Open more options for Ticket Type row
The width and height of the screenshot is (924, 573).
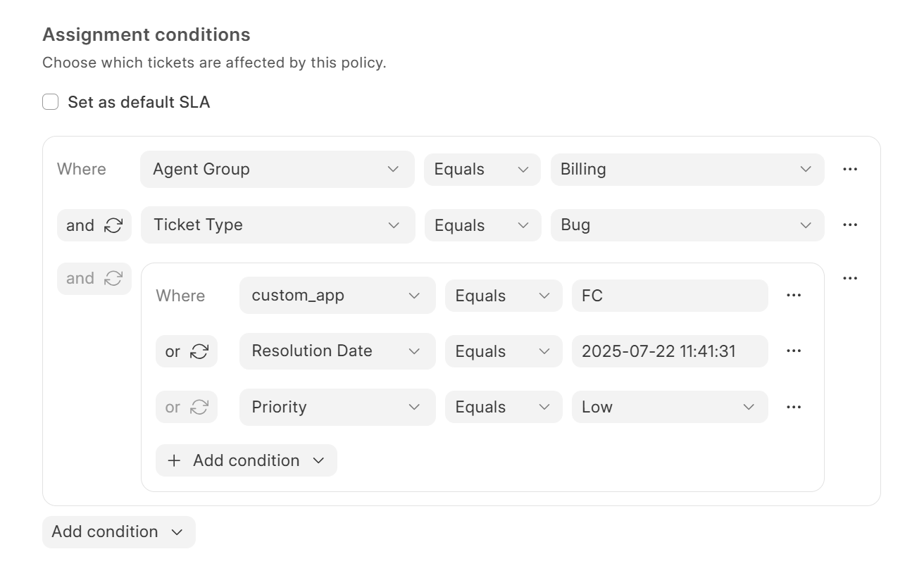click(x=850, y=225)
